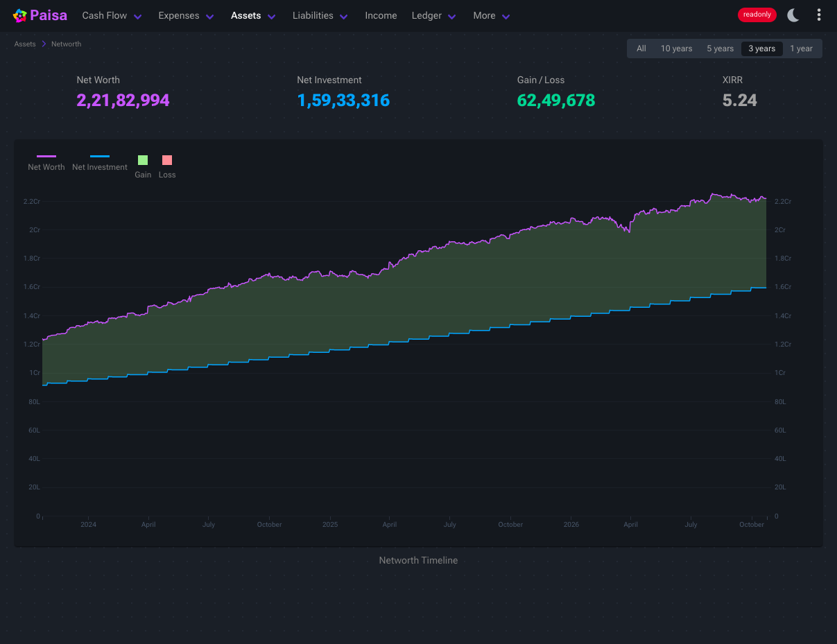The image size is (837, 644).
Task: Click the 2025 x-axis label
Action: tap(330, 525)
